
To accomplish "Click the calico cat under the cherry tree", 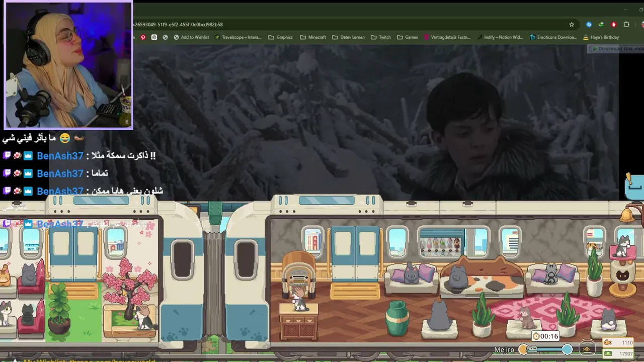I will tap(144, 318).
